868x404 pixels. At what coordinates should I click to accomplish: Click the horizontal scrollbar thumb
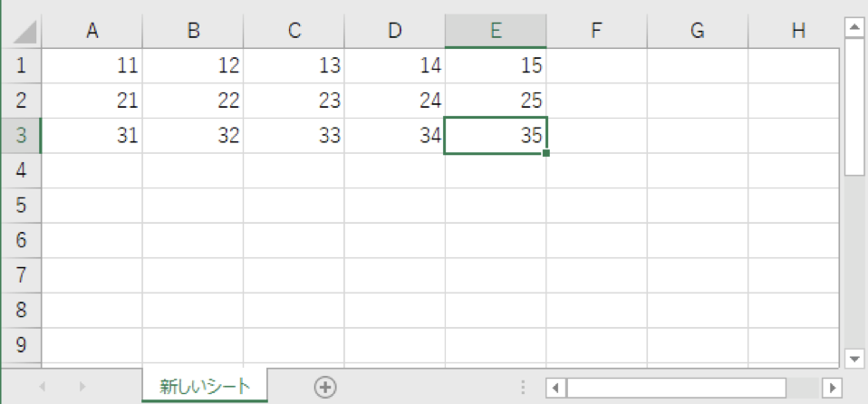click(676, 388)
